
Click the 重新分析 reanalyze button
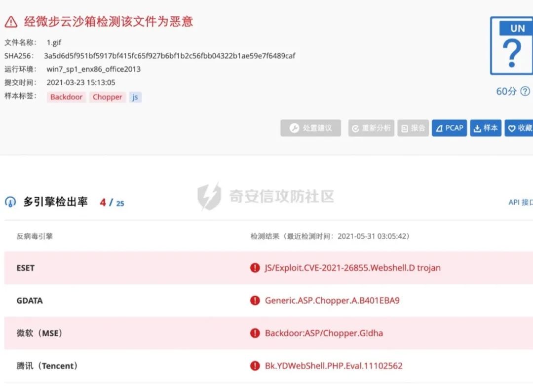[371, 128]
